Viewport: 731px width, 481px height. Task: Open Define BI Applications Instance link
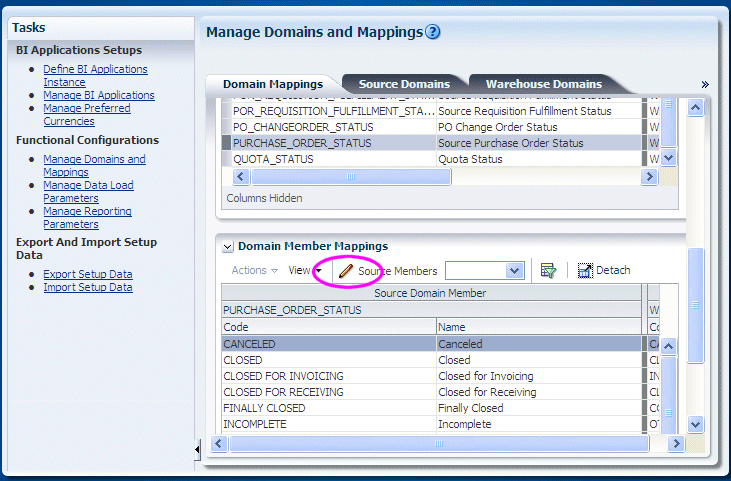coord(95,76)
